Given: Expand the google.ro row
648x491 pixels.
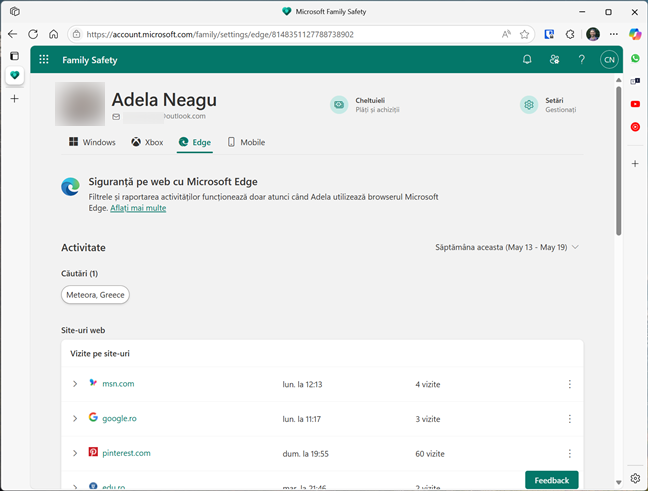Looking at the screenshot, I should tap(75, 419).
